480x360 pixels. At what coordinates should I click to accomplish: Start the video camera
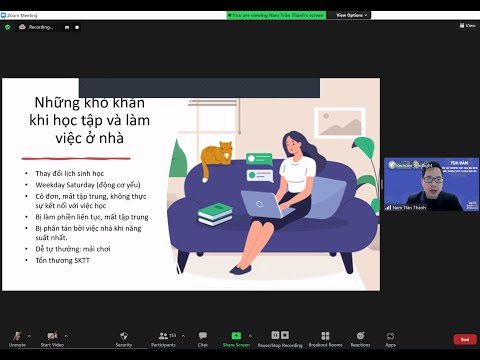[52, 339]
